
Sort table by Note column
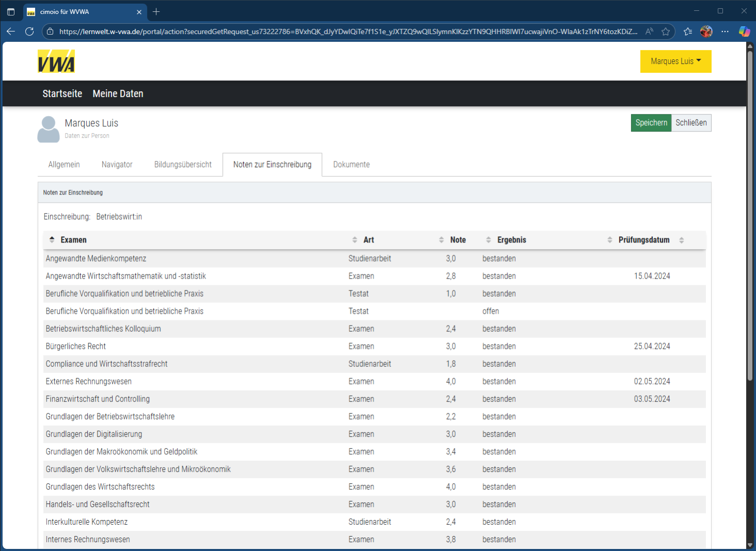[x=458, y=240]
